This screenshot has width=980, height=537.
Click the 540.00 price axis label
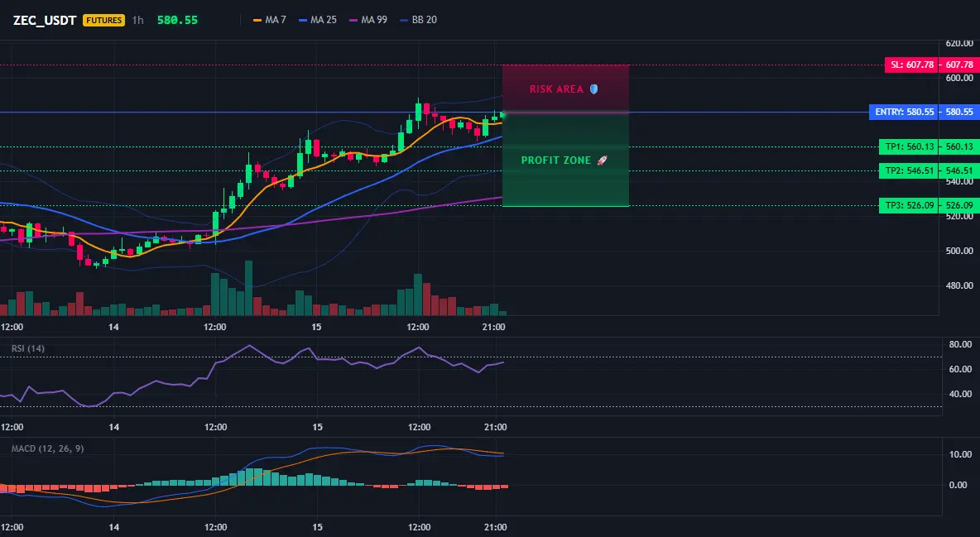point(959,182)
